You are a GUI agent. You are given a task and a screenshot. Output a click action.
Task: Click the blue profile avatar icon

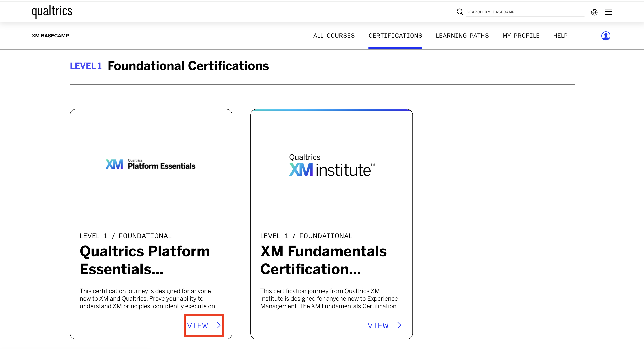point(606,36)
